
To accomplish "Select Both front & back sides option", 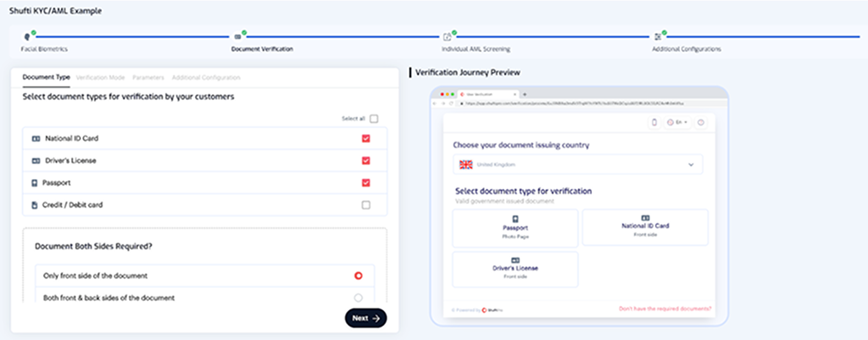I will click(358, 298).
